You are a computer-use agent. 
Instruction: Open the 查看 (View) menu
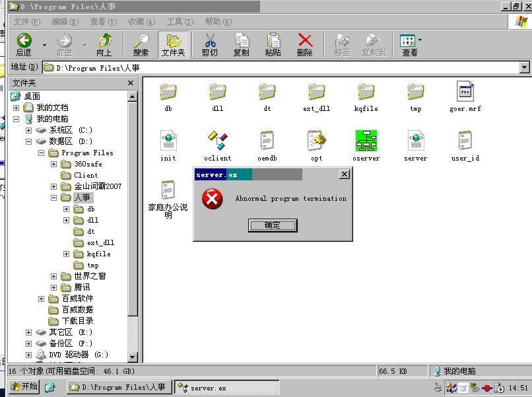[102, 22]
